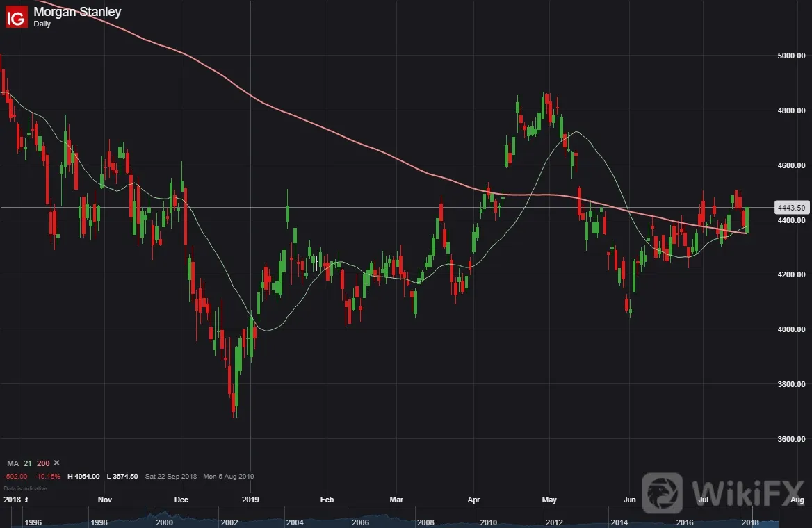
Task: Click the 2019 label on time axis
Action: [251, 500]
